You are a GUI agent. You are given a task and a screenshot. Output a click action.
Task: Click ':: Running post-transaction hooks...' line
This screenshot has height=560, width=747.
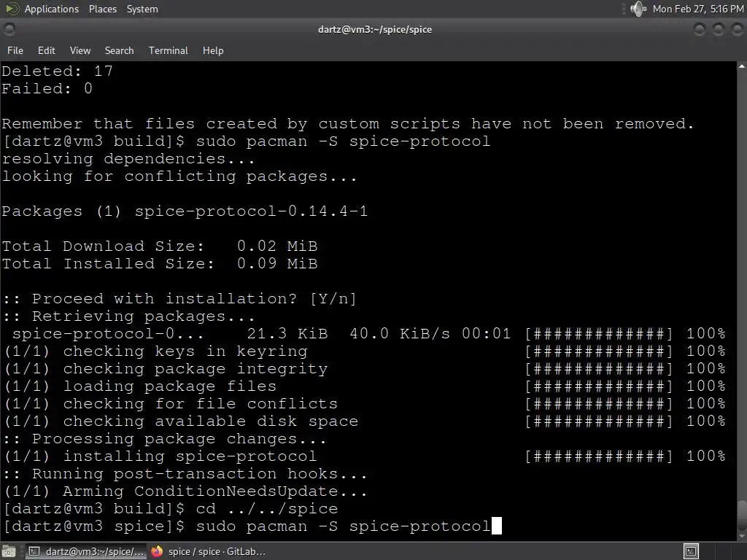tap(185, 474)
